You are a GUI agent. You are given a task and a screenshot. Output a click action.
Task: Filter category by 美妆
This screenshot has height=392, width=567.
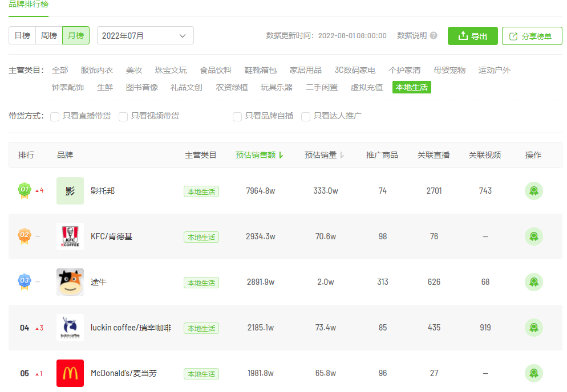134,70
